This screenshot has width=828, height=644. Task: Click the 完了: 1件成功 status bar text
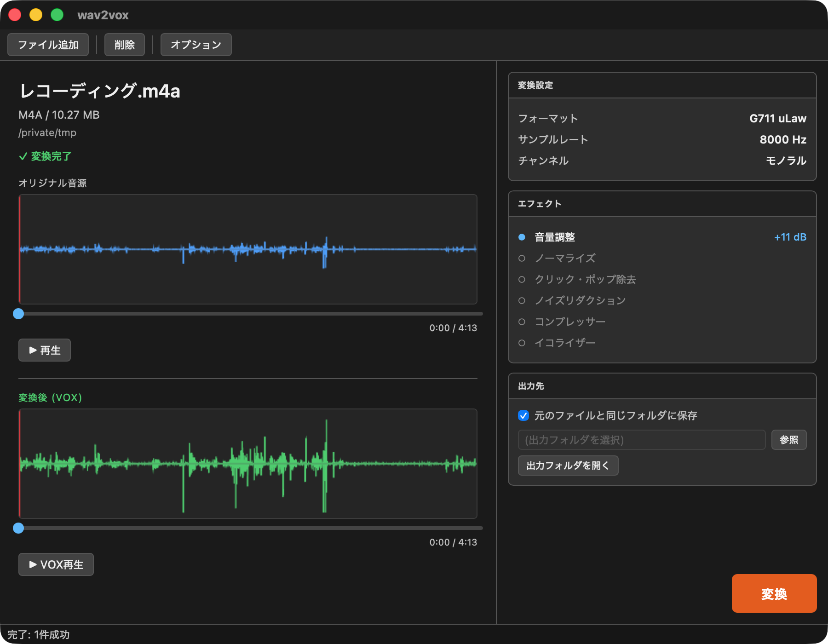[x=39, y=634]
